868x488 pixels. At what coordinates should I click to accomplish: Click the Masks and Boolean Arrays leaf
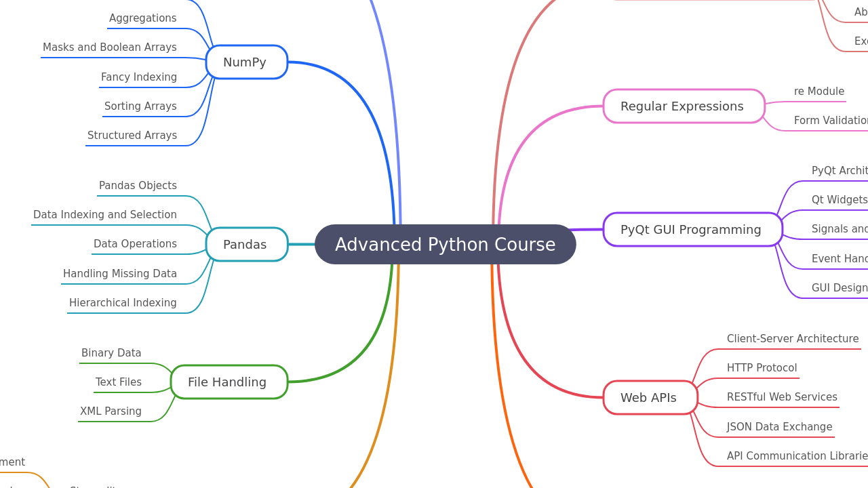coord(110,47)
